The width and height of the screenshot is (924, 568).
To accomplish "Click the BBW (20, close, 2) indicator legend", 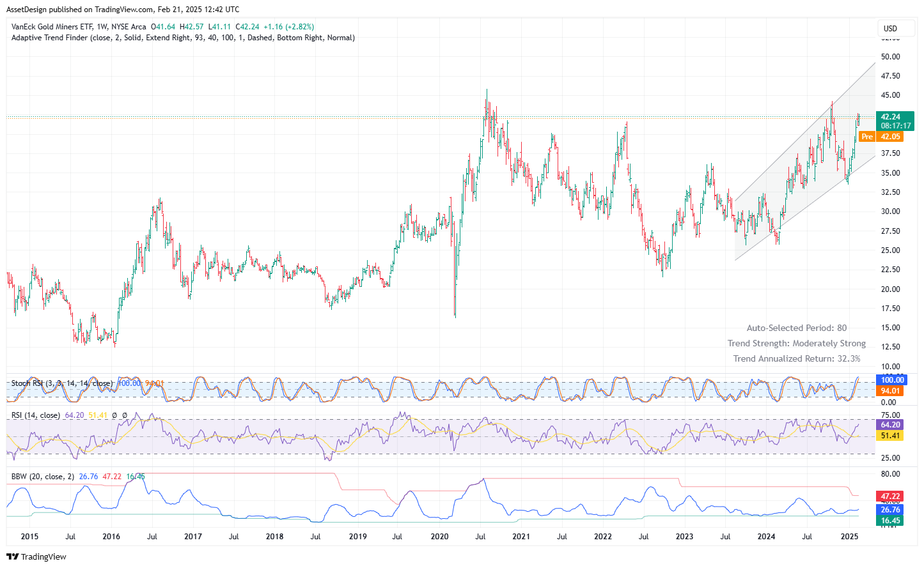I will click(x=43, y=477).
